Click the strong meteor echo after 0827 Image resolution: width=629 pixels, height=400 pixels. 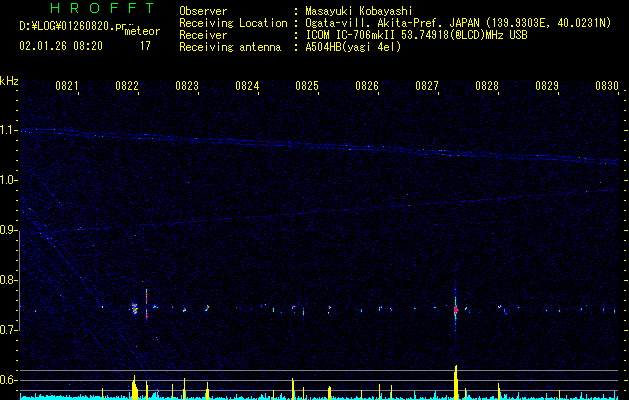[x=456, y=309]
